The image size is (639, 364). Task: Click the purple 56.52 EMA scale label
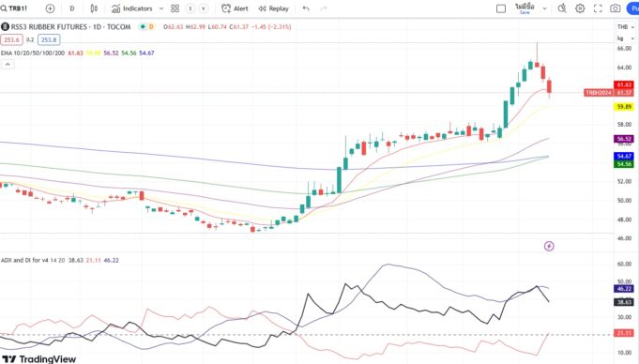[623, 139]
